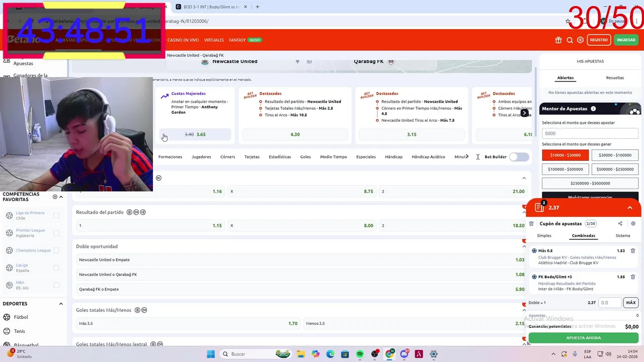Collapse the bet slip with the chevron
644x362 pixels.
pyautogui.click(x=629, y=208)
